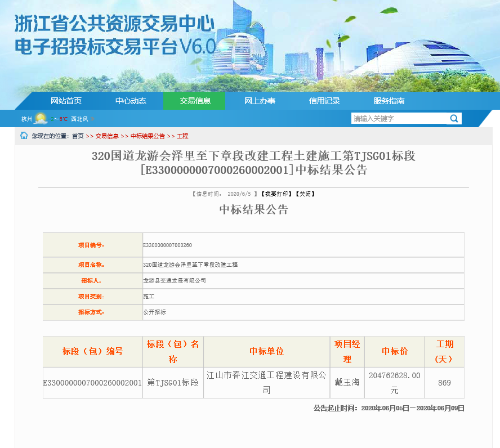
Task: Click the 杭州 city weather label
Action: 27,119
